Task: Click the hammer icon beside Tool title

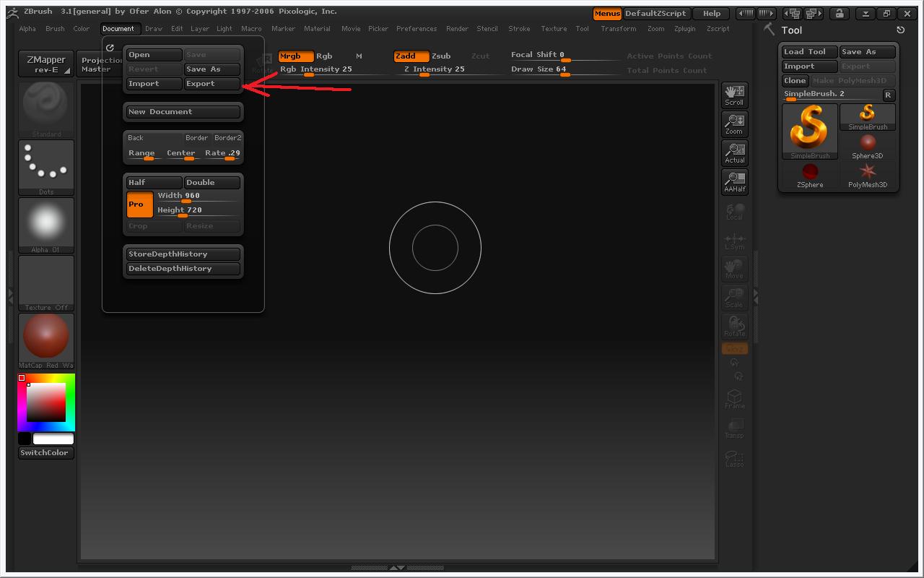Action: tap(770, 29)
